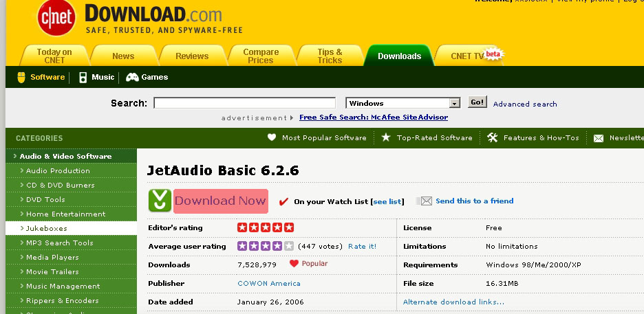Image resolution: width=644 pixels, height=314 pixels.
Task: Open the News tab
Action: coord(123,56)
